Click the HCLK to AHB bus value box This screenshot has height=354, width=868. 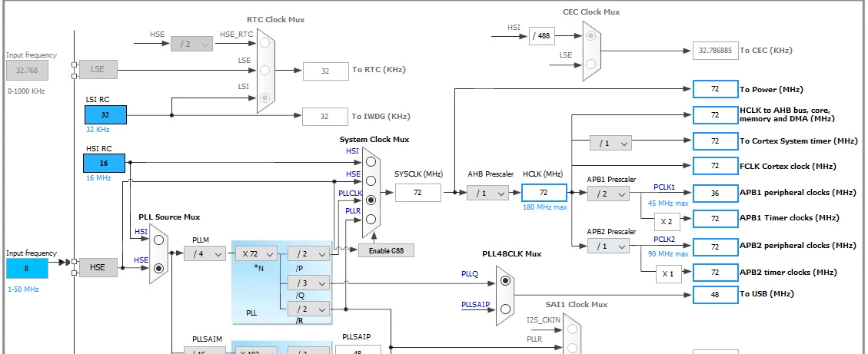tap(715, 115)
